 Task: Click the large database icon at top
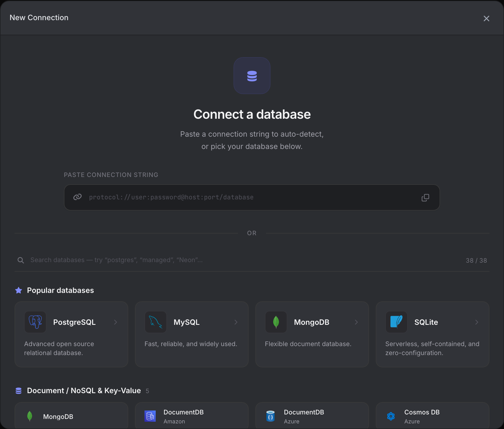click(252, 76)
